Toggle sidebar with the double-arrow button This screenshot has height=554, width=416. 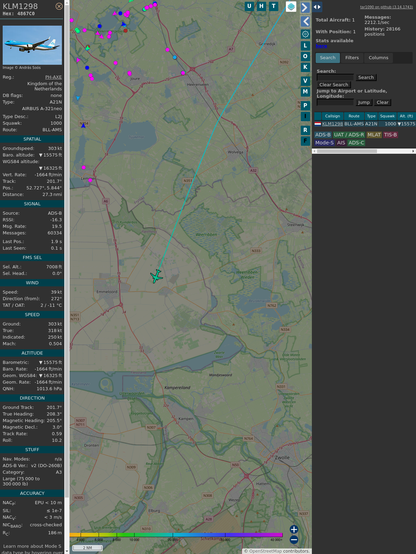pyautogui.click(x=317, y=7)
